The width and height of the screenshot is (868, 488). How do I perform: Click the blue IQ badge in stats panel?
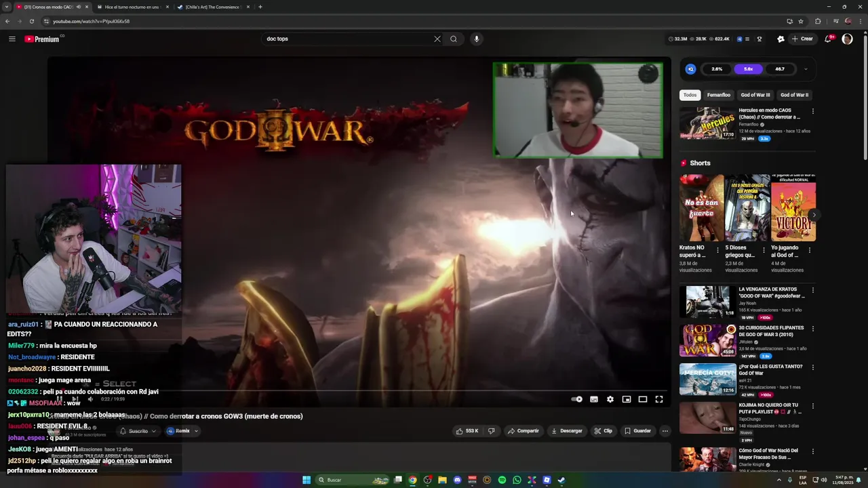pos(690,68)
